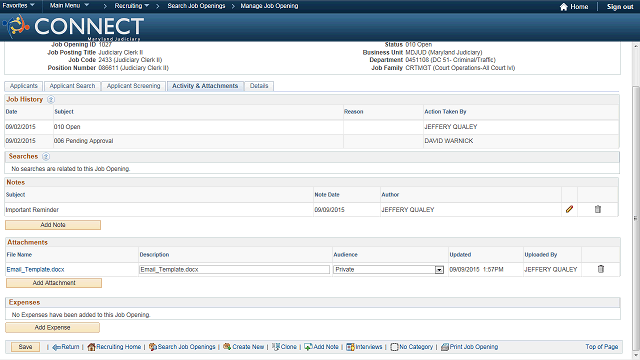This screenshot has width=640, height=360.
Task: Open Manage Job Opening breadcrumb
Action: 269,6
